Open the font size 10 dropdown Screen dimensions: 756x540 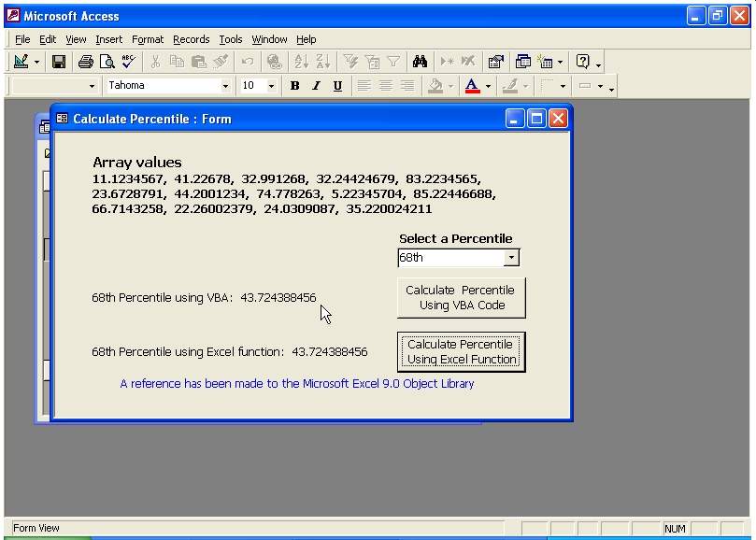click(271, 86)
